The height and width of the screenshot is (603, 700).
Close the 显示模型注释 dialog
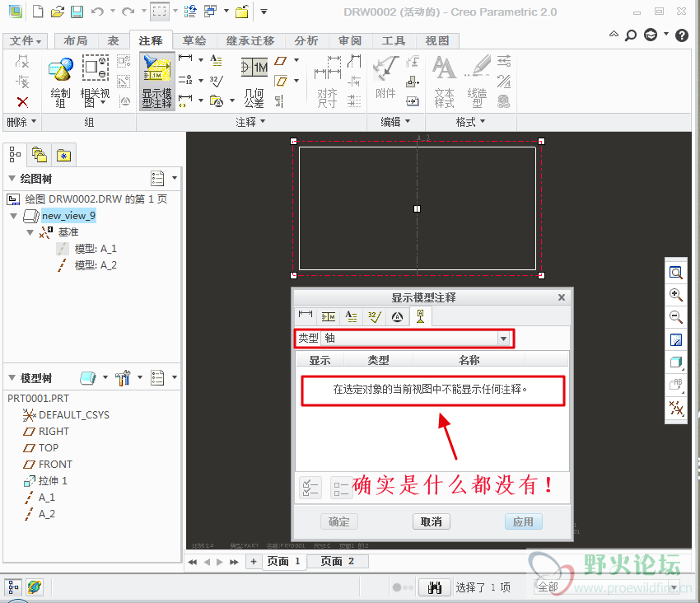click(x=561, y=297)
